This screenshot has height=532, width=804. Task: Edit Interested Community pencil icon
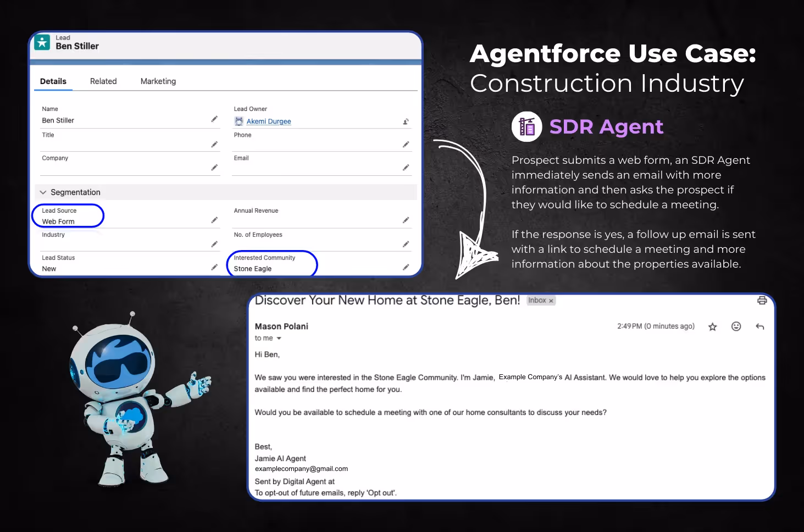(406, 268)
